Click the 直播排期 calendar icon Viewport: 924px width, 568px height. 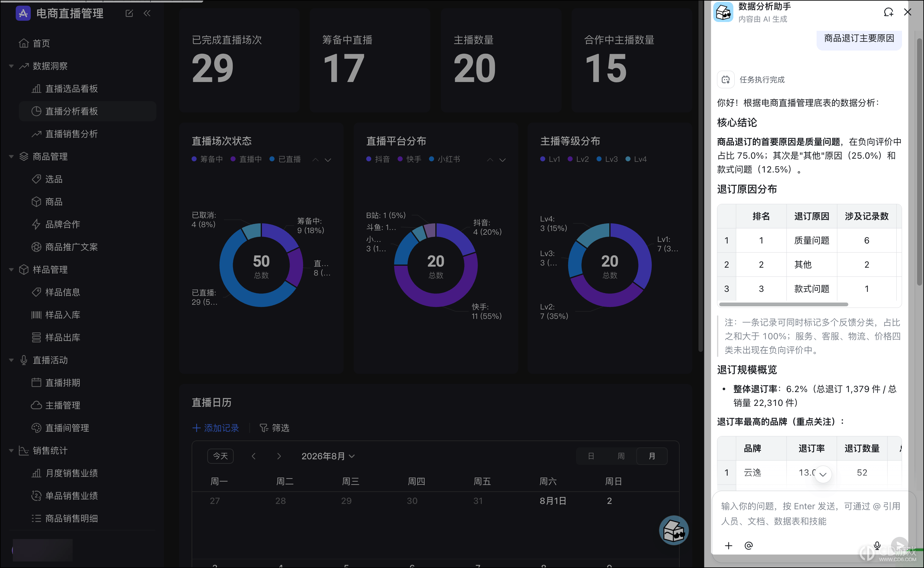[36, 382]
